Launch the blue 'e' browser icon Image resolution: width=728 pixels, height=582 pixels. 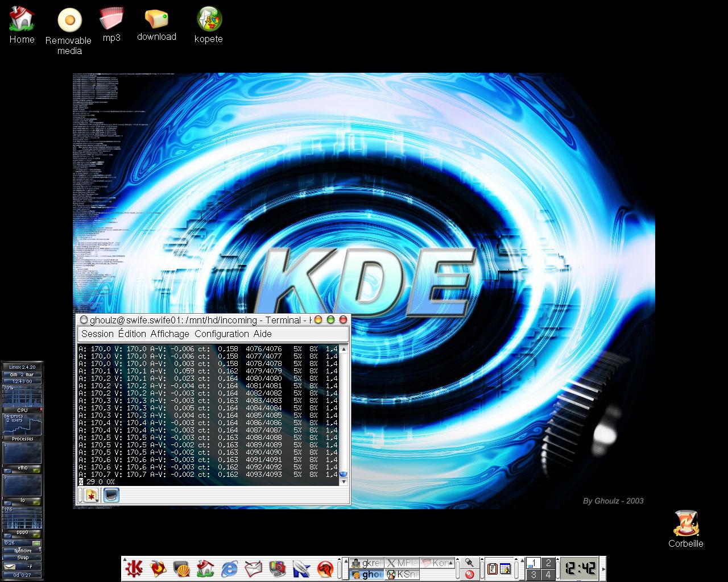tap(229, 568)
